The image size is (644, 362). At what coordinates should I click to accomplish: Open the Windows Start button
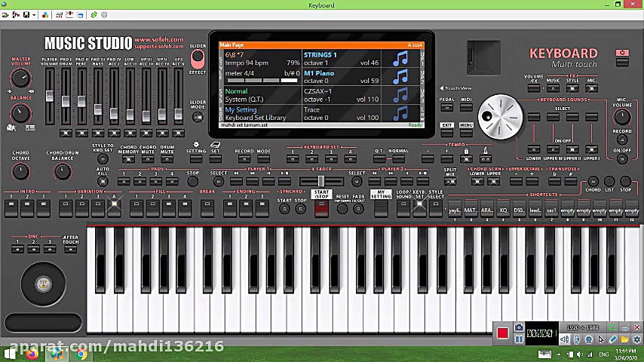coord(10,354)
